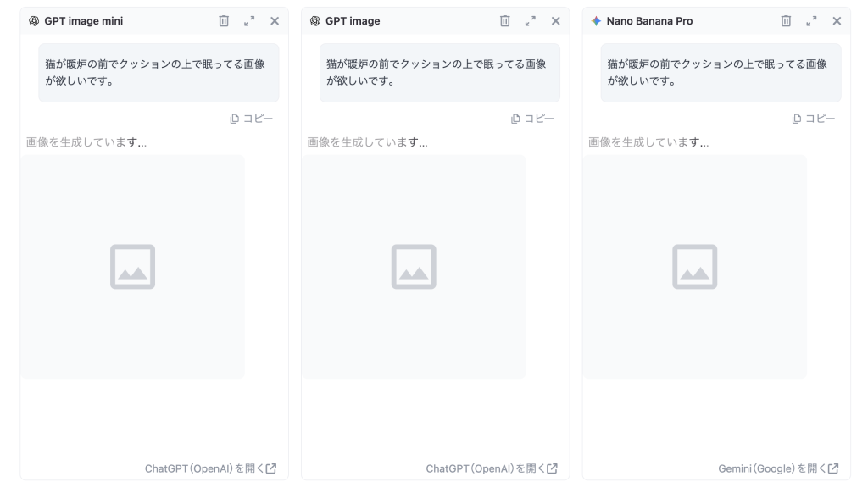
Task: Click the Gemini sparkle icon in header
Action: (596, 21)
